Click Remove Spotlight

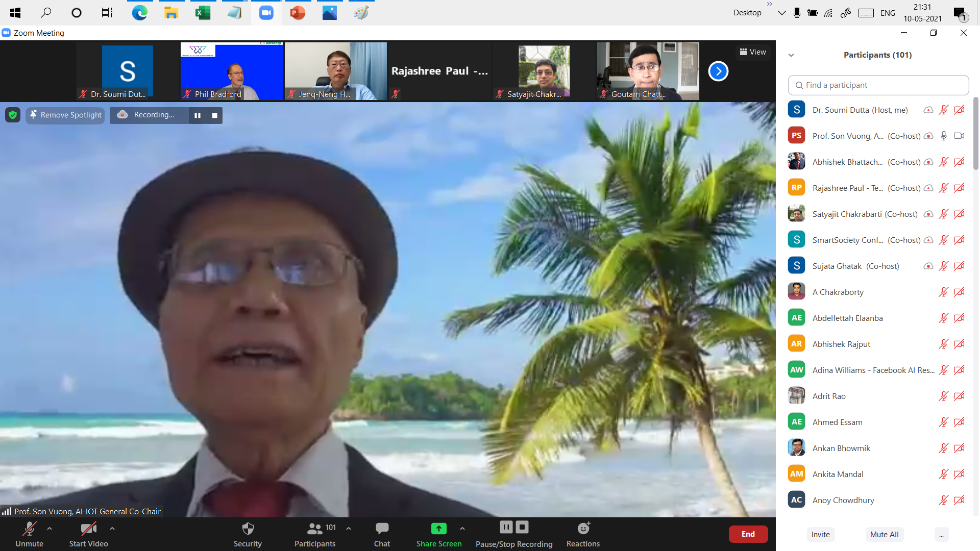click(x=65, y=115)
